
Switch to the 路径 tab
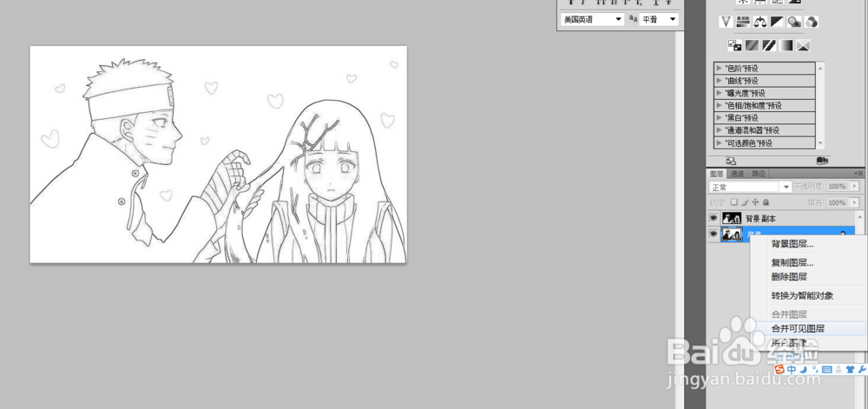pos(759,174)
